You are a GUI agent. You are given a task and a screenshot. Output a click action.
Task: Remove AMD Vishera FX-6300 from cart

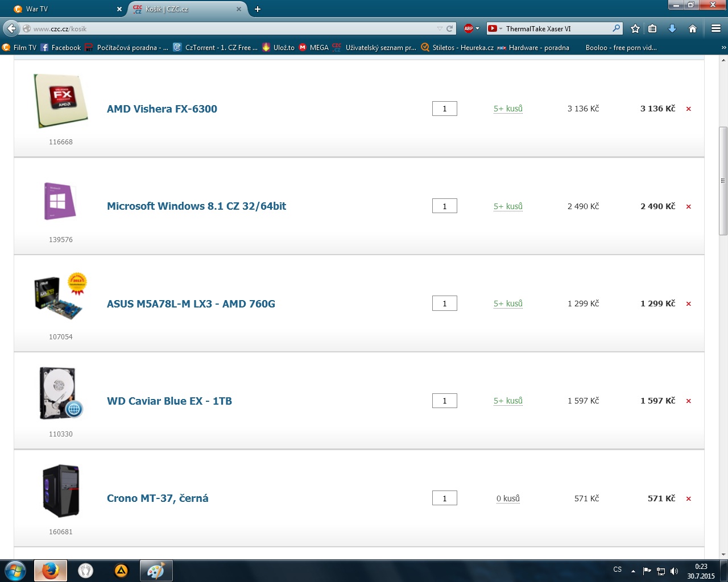(x=688, y=109)
